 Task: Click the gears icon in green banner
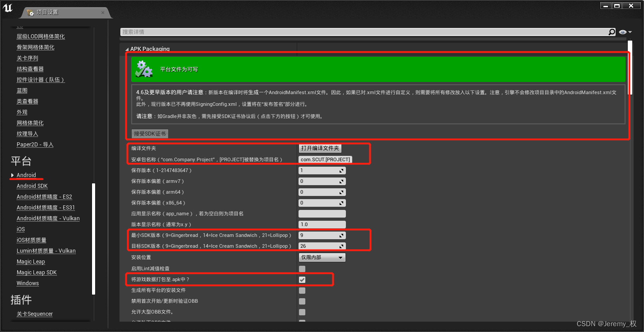pyautogui.click(x=144, y=69)
